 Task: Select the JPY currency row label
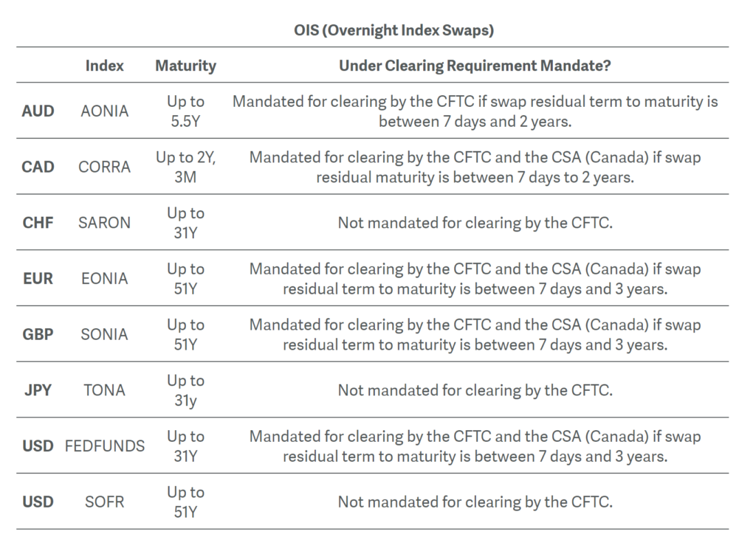point(38,390)
